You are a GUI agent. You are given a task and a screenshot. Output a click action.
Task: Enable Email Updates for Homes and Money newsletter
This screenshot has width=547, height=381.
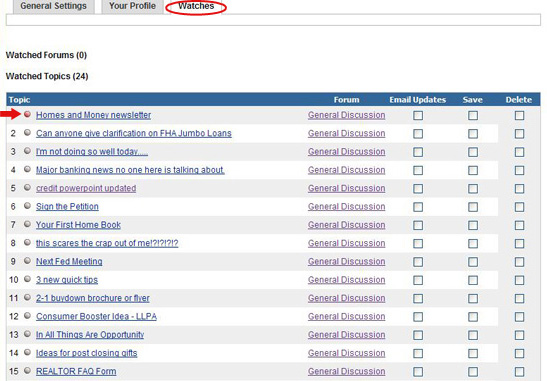pyautogui.click(x=418, y=115)
